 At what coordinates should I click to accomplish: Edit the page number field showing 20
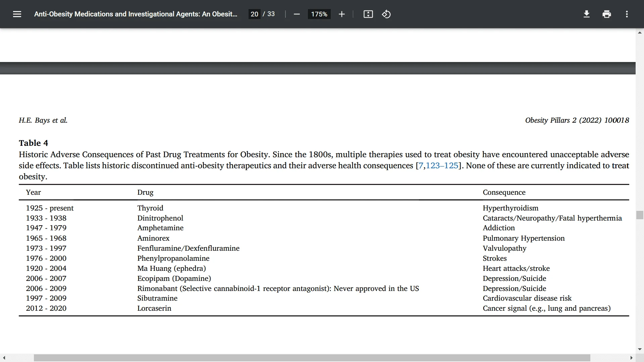coord(254,14)
